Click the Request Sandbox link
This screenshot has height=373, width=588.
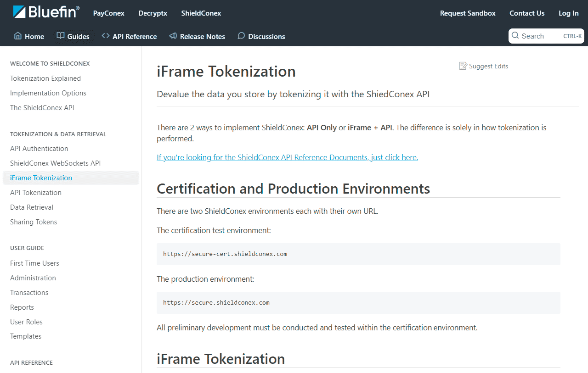click(468, 13)
